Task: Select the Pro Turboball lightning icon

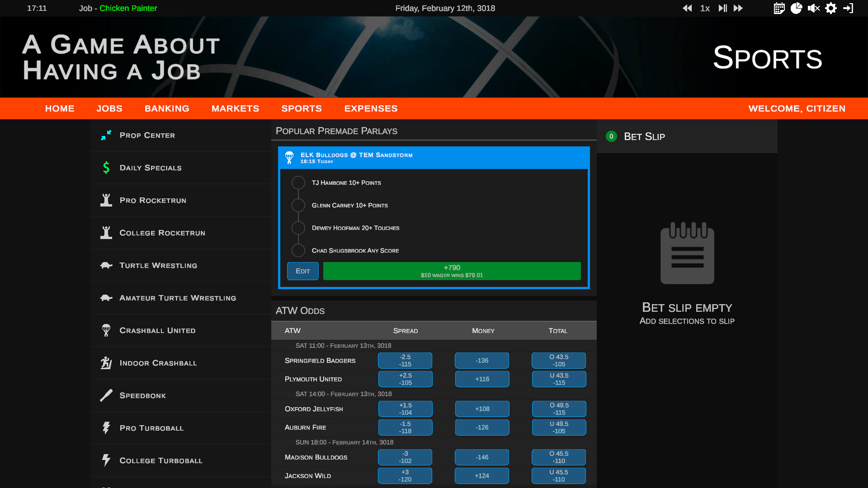Action: point(106,428)
